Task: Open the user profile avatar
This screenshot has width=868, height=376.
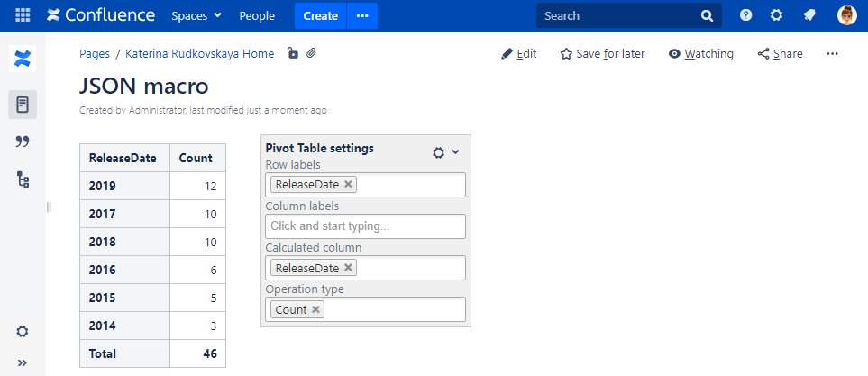Action: click(846, 15)
